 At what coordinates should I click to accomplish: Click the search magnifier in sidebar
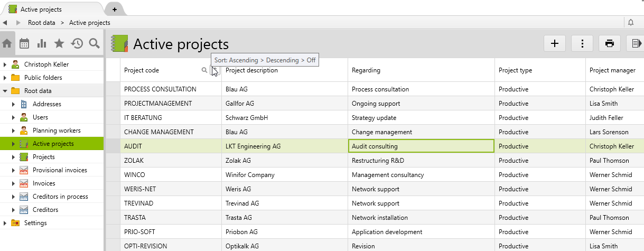pyautogui.click(x=95, y=44)
